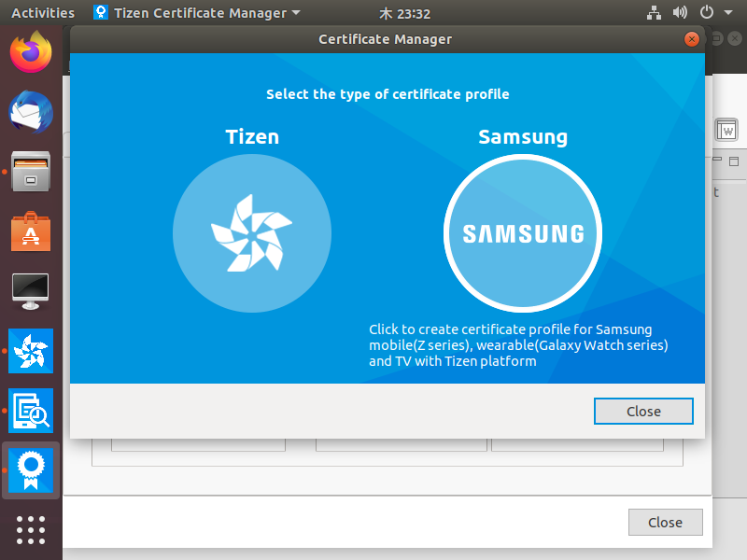Expand the system menu arrow
The width and height of the screenshot is (747, 560).
728,13
